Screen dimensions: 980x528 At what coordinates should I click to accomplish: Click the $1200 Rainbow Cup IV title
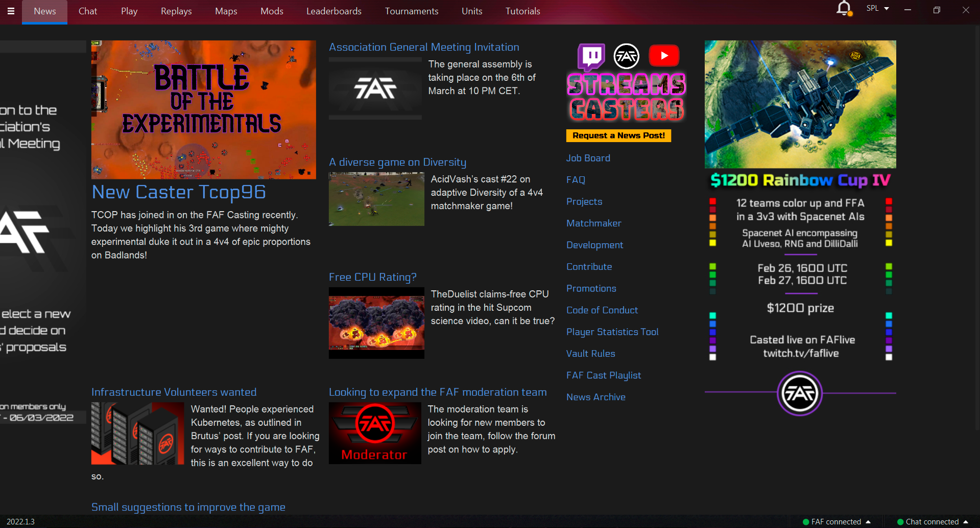(800, 180)
